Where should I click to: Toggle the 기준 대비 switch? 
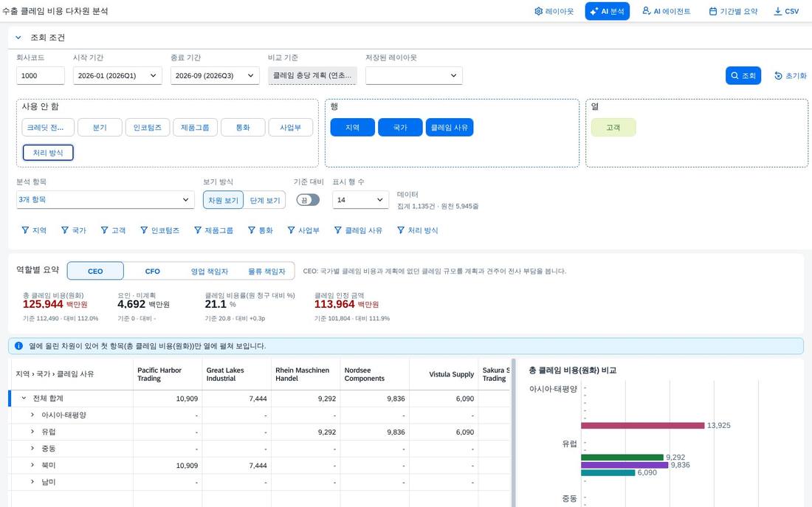308,200
